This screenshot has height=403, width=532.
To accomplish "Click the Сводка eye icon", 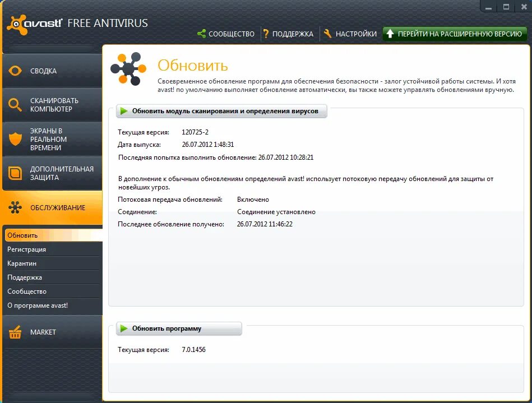I will tap(15, 71).
